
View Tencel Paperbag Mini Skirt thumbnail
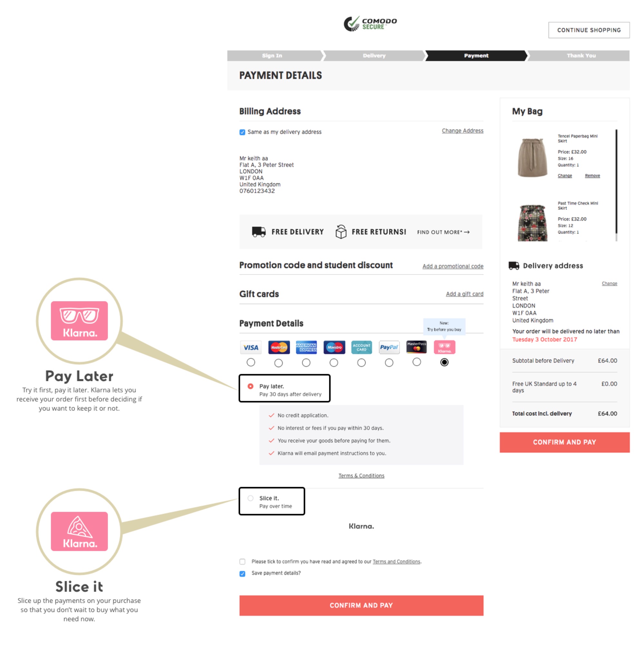533,156
